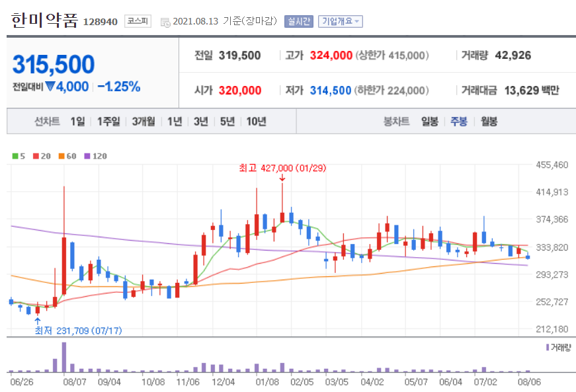
Task: Switch to 일봉 daily candle chart
Action: [430, 122]
